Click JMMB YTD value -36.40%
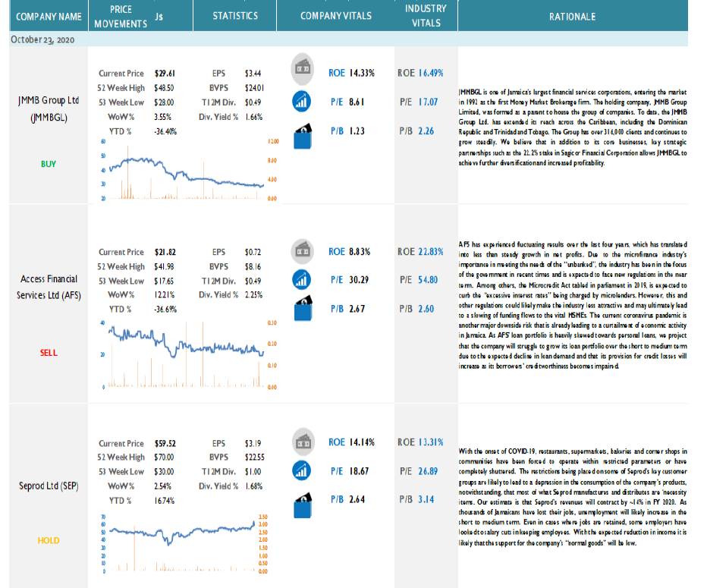Screen dimensions: 707x588 [165, 131]
